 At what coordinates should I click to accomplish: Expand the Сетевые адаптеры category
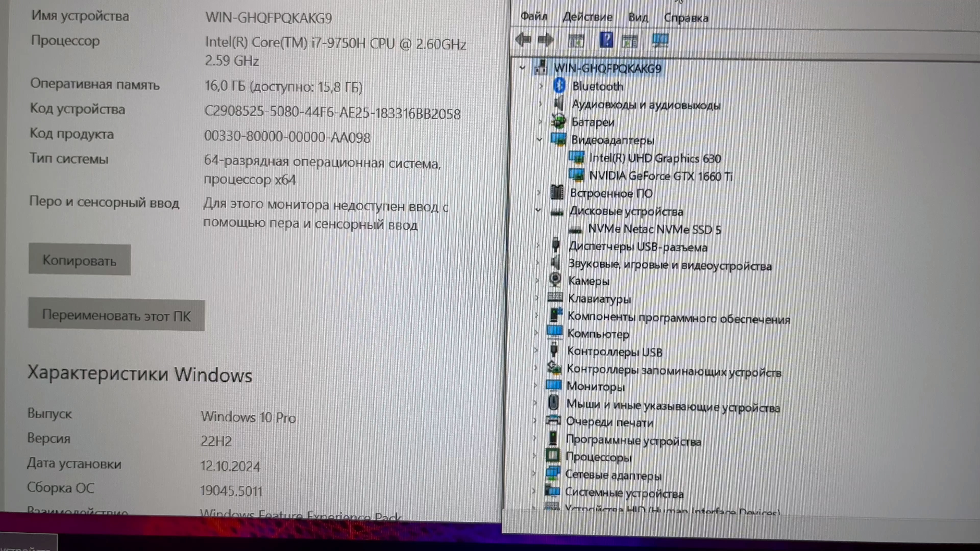point(534,473)
